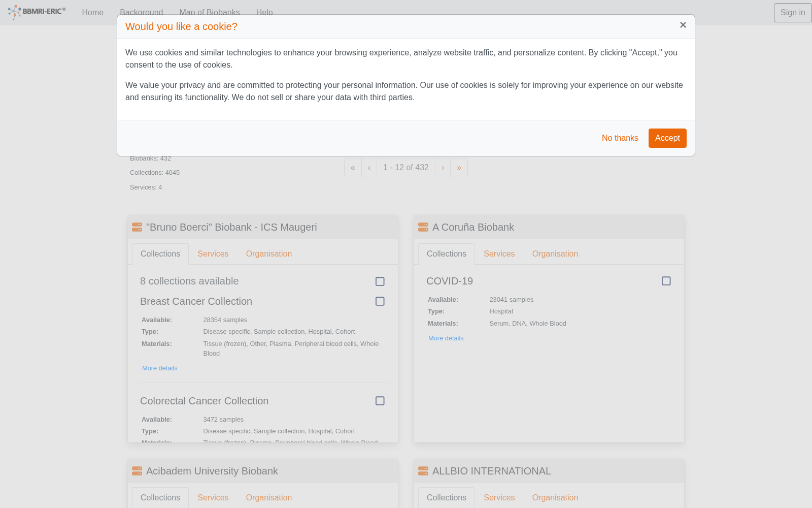
Task: Click the BBMRI-ERIC logo
Action: [37, 12]
